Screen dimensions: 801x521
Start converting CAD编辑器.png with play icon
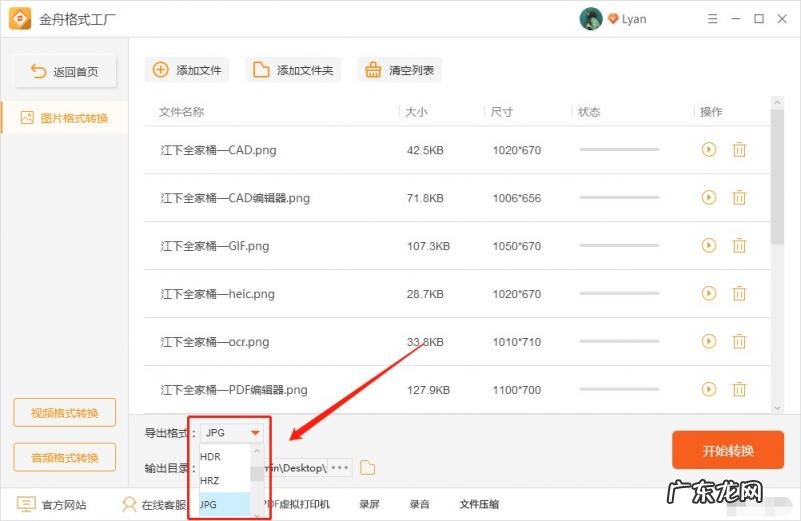(709, 198)
